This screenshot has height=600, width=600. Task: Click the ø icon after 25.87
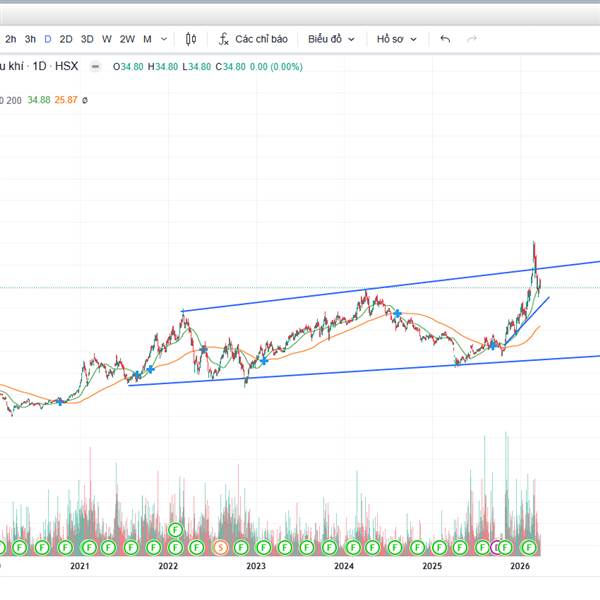pyautogui.click(x=85, y=100)
